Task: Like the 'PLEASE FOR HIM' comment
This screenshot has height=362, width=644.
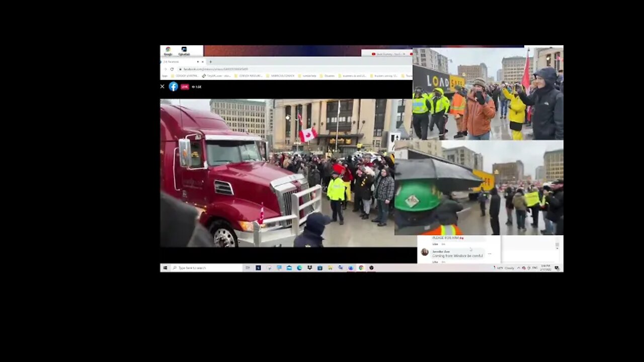Action: pos(435,244)
